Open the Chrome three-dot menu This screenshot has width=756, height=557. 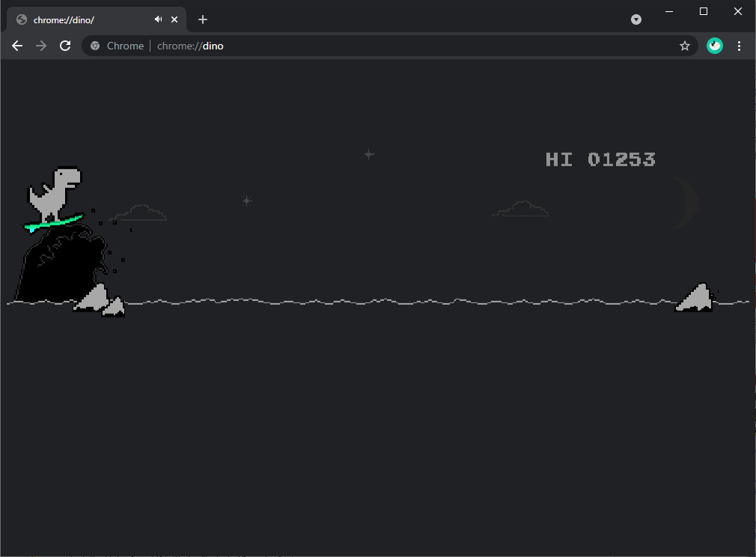coord(739,46)
